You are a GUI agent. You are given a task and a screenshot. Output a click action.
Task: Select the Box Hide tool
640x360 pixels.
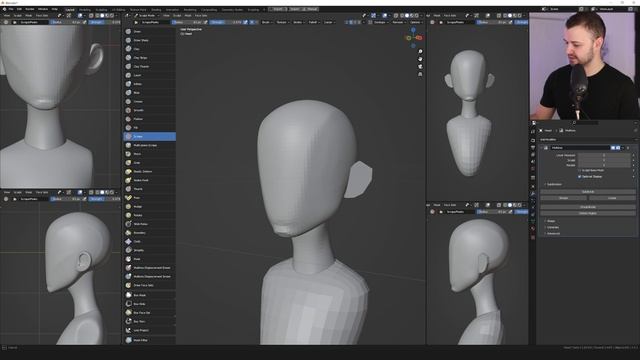pyautogui.click(x=149, y=304)
